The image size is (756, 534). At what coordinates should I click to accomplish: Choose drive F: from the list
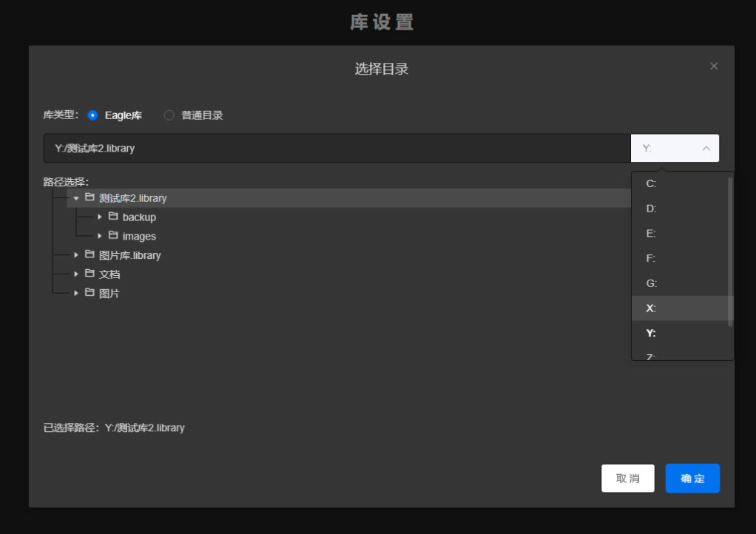tap(680, 258)
